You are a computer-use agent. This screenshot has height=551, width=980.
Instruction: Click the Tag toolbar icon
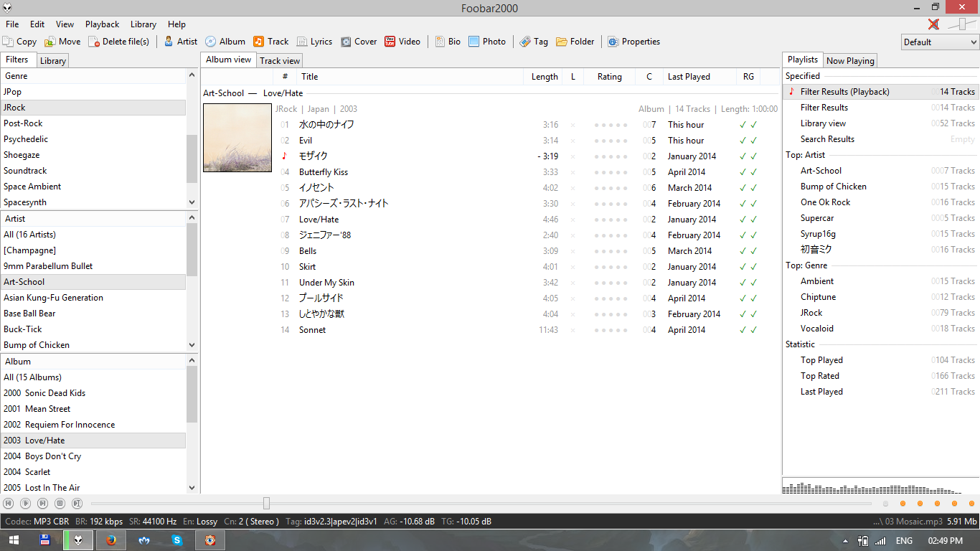coord(525,42)
